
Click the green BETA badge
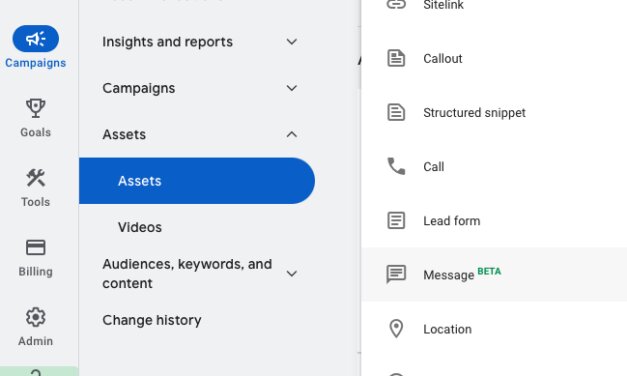pyautogui.click(x=489, y=271)
